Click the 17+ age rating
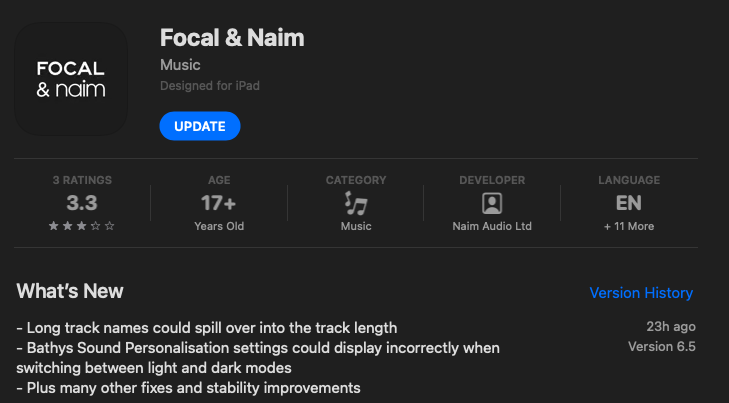 coord(219,204)
